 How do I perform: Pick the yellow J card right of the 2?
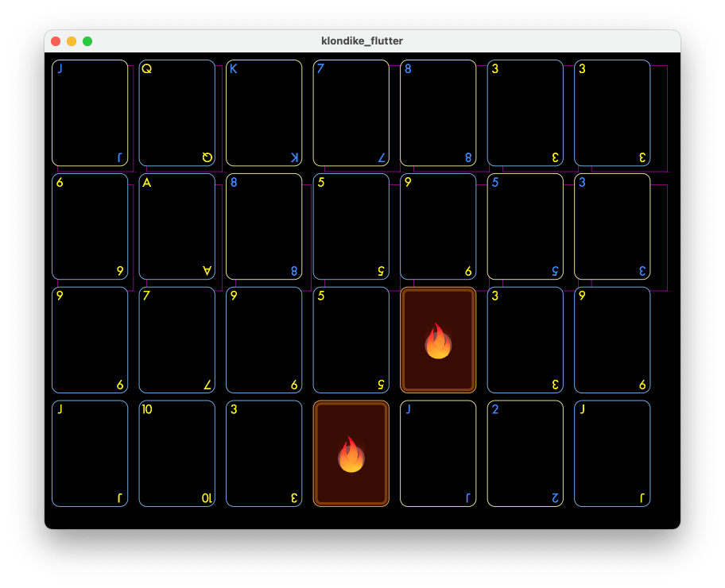click(x=612, y=454)
